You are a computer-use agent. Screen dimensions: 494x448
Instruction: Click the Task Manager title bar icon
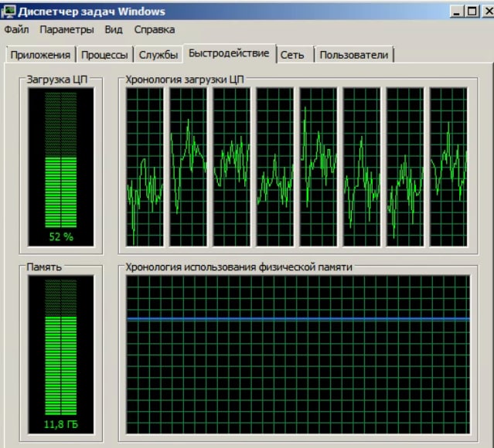point(9,12)
